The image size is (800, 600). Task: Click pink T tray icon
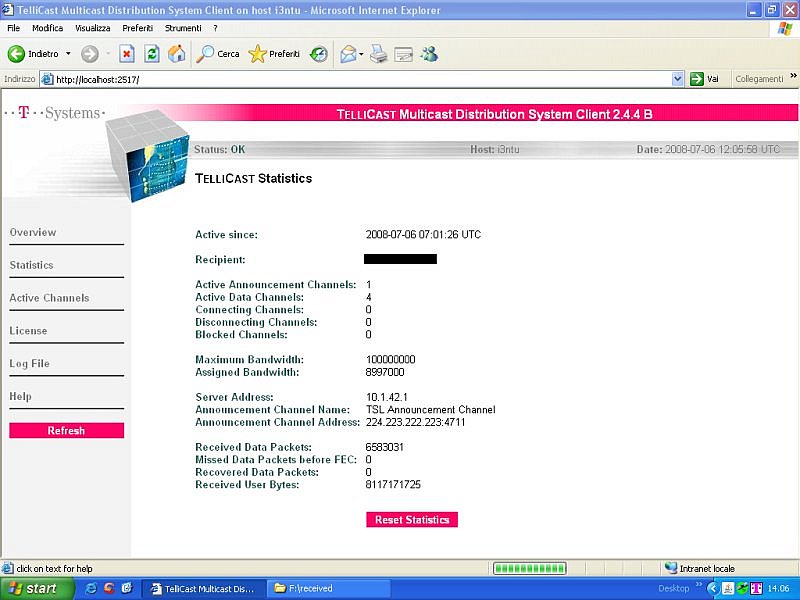[x=756, y=588]
